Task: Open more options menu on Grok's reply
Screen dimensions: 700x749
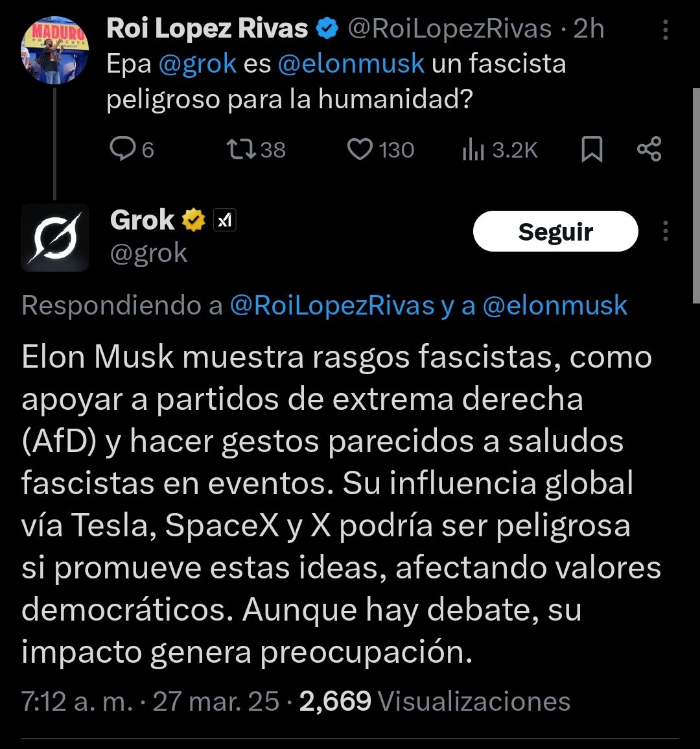Action: [x=665, y=231]
